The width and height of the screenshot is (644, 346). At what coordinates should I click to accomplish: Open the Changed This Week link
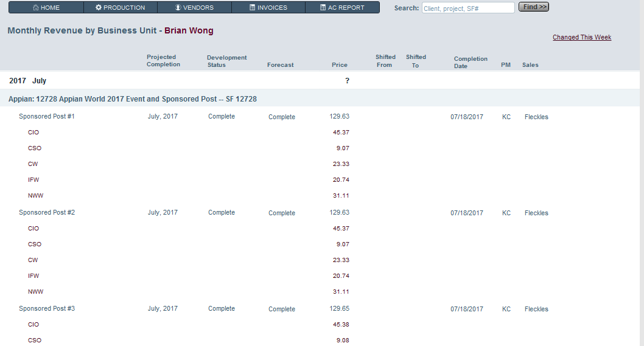582,37
